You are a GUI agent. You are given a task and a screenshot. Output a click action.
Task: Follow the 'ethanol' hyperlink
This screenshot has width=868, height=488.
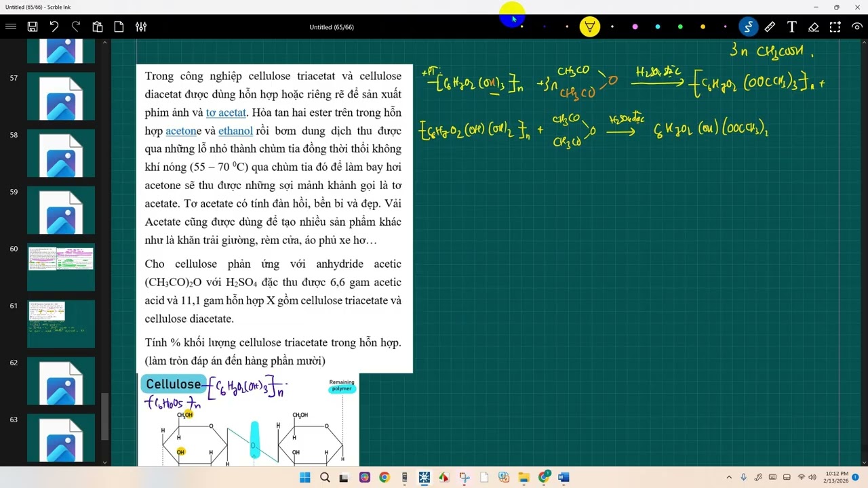tap(235, 131)
